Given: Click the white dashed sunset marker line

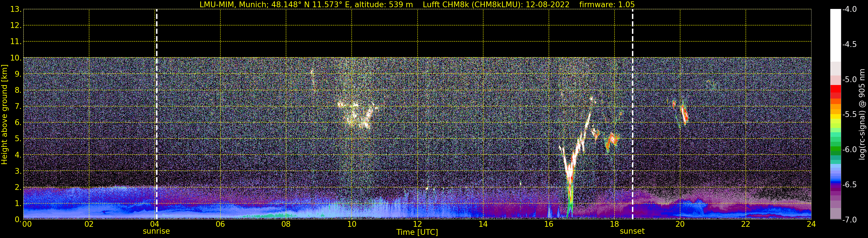Looking at the screenshot, I should (633, 114).
